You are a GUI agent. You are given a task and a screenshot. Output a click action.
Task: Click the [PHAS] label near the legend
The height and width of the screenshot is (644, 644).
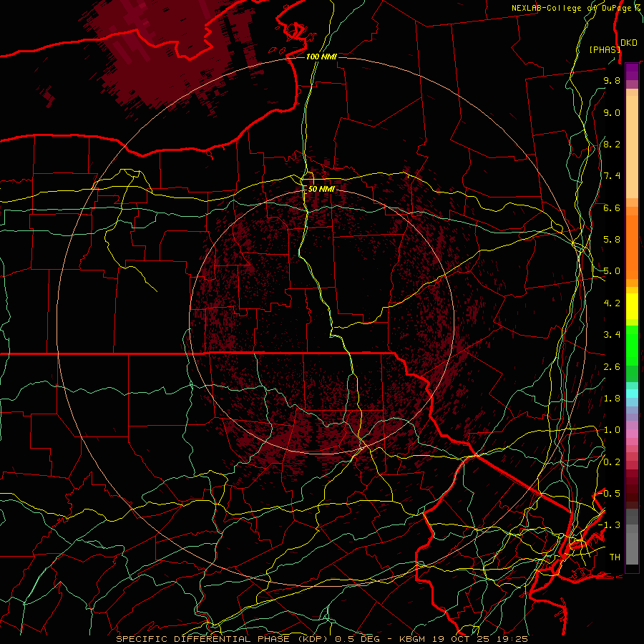605,49
